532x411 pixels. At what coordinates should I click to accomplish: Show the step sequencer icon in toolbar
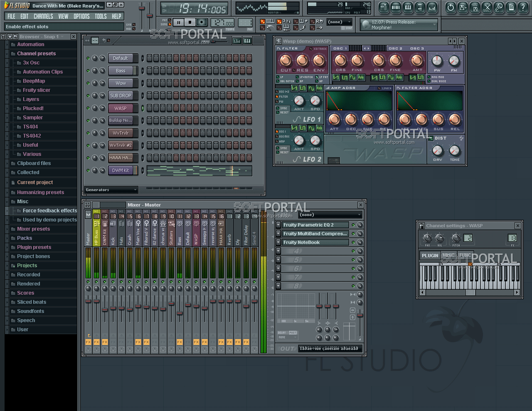coord(396,7)
